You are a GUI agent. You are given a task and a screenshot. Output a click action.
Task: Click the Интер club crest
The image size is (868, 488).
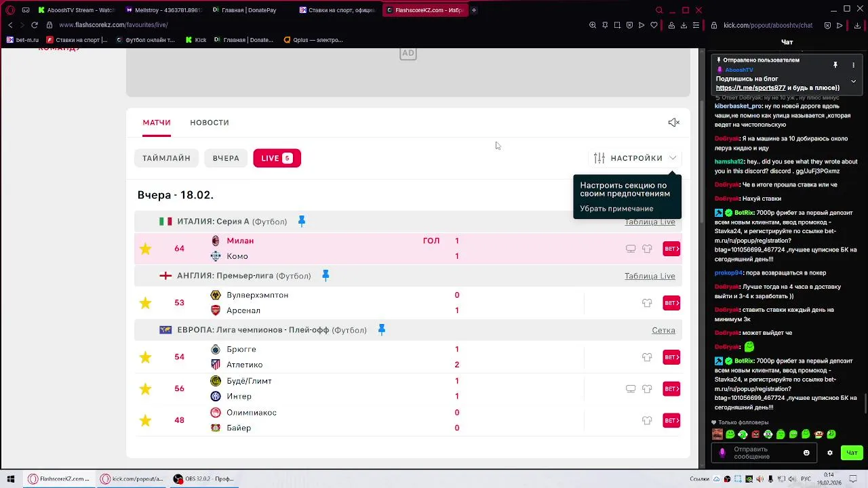(216, 396)
